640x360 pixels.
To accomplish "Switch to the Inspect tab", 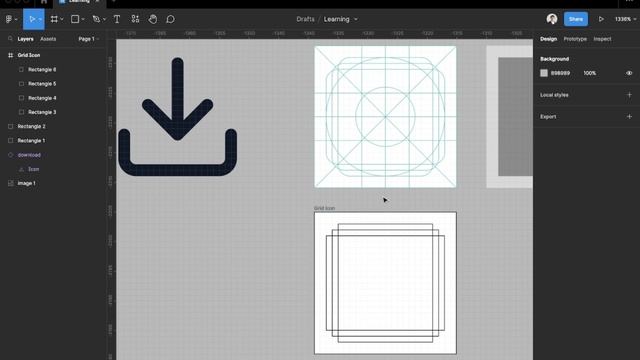I will pyautogui.click(x=602, y=39).
